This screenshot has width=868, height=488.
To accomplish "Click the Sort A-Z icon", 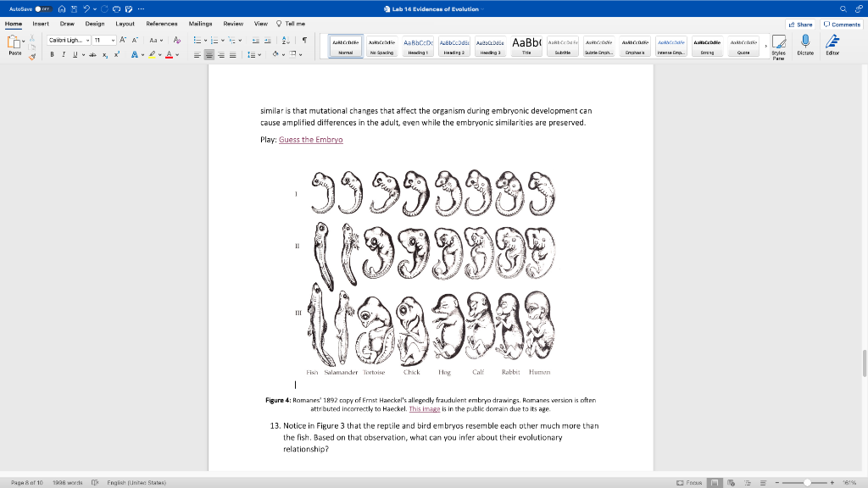I will point(286,40).
